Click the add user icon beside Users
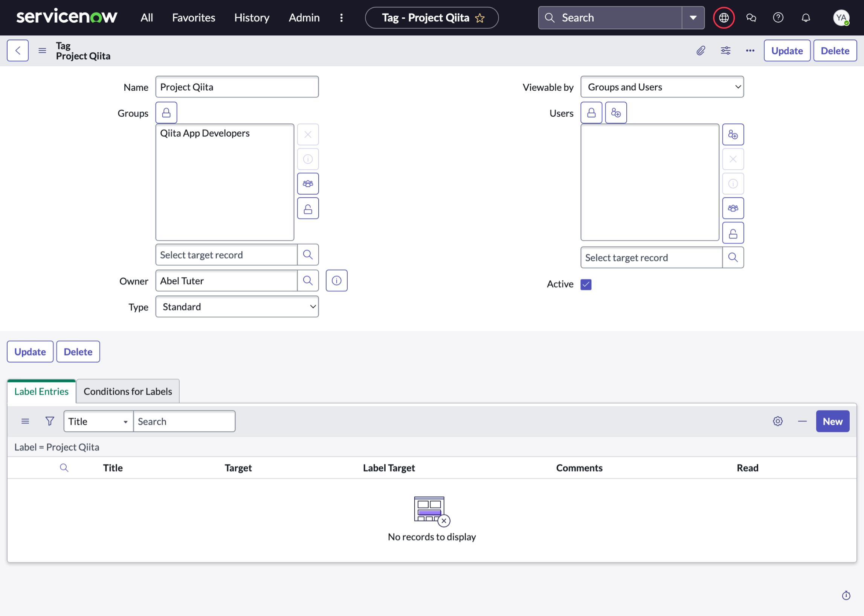Image resolution: width=864 pixels, height=616 pixels. pos(616,112)
